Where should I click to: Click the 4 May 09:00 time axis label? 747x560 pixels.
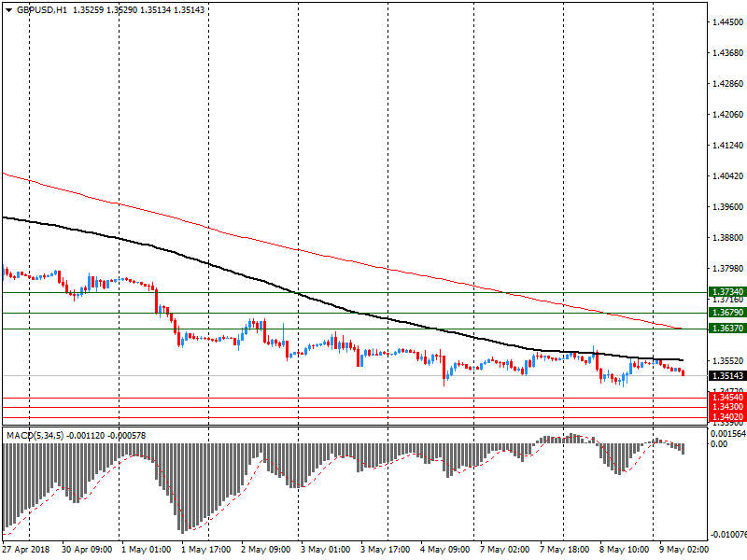coord(445,550)
